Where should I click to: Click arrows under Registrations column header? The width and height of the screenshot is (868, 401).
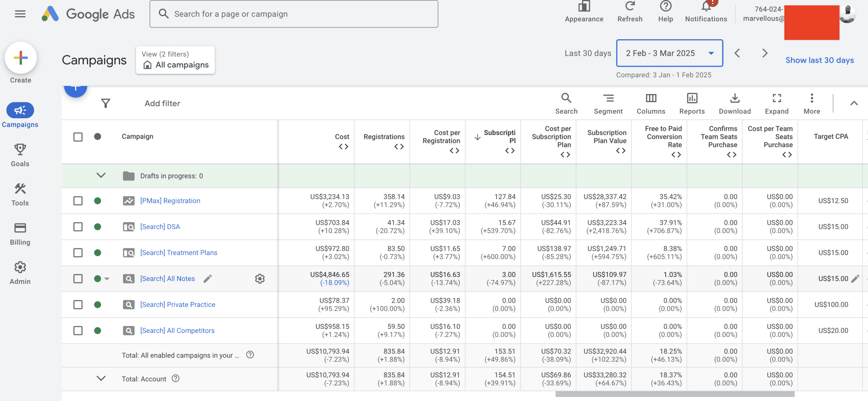coord(399,147)
